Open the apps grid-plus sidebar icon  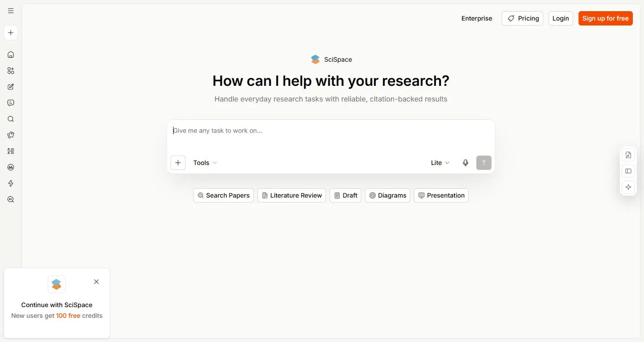pyautogui.click(x=11, y=71)
